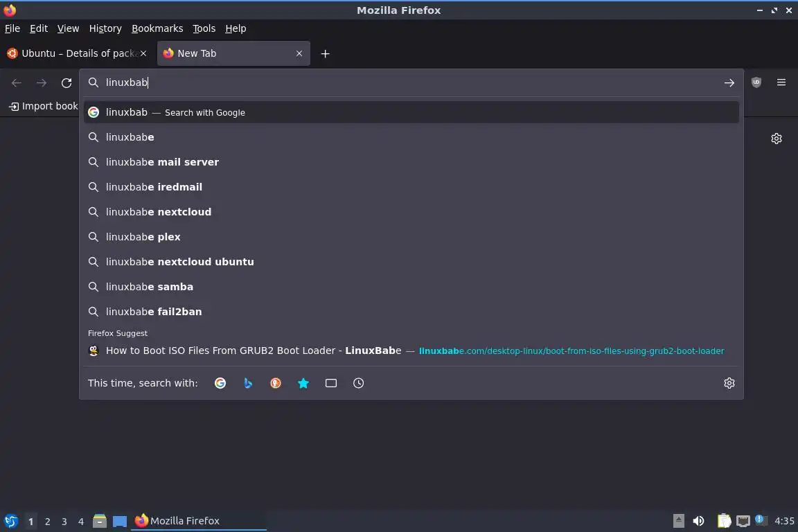The image size is (798, 532).
Task: Open network status tray icon
Action: point(743,521)
